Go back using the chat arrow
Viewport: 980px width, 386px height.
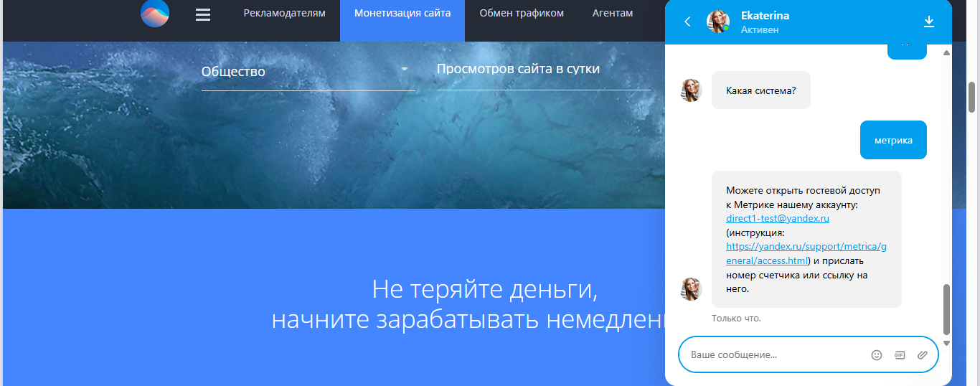pos(687,22)
